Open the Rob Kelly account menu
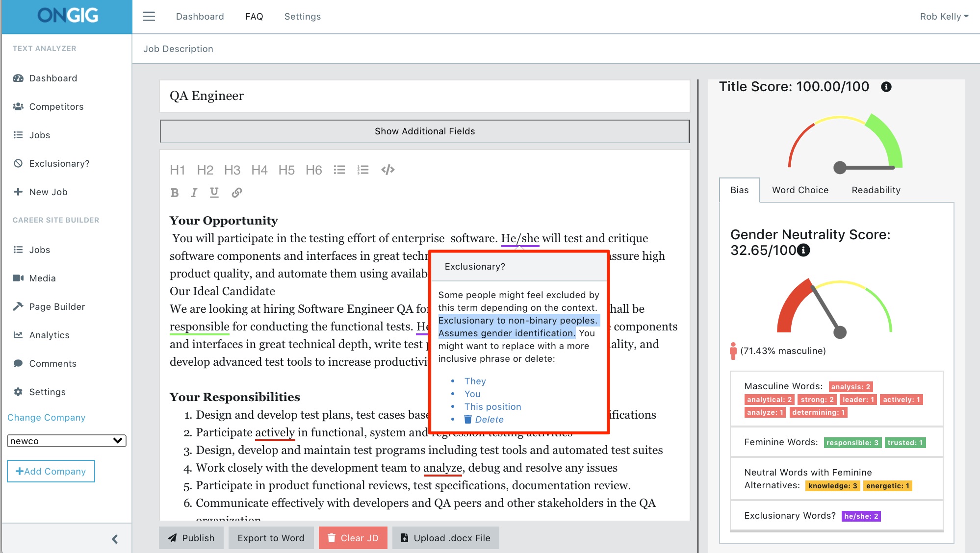This screenshot has width=980, height=553. [x=943, y=16]
